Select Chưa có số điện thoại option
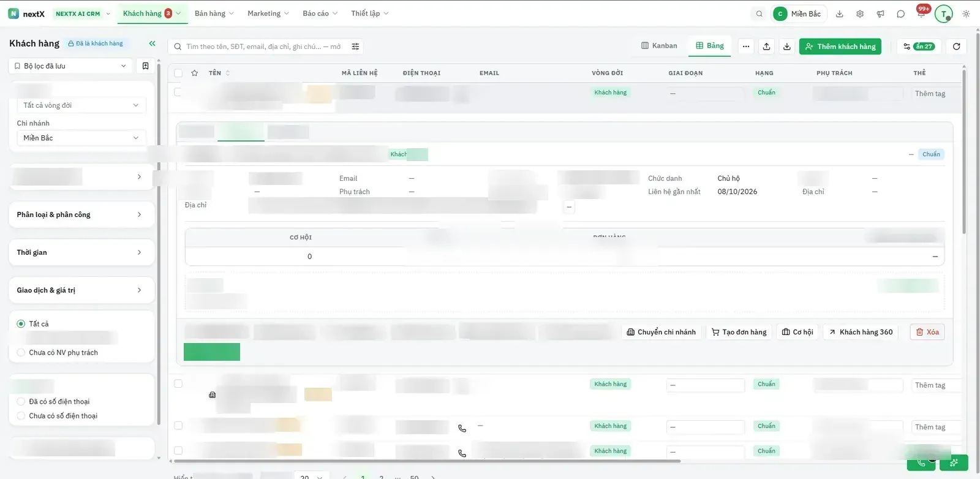980x479 pixels. [21, 415]
